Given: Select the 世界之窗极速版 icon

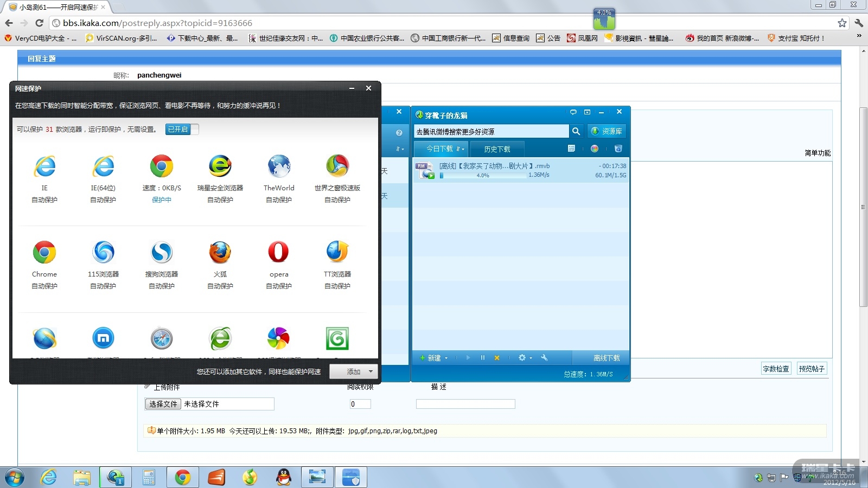Looking at the screenshot, I should click(337, 166).
